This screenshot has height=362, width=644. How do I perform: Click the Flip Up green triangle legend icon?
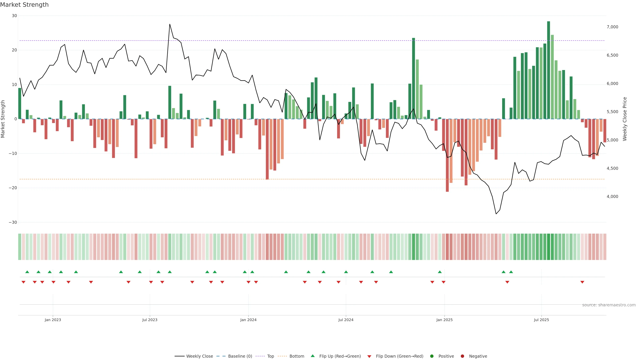point(312,356)
